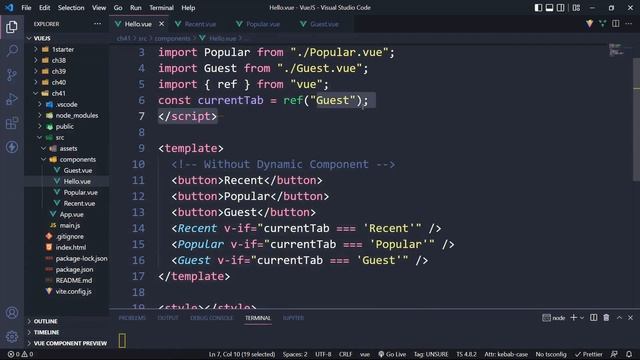Open the Selection menu
The image size is (640, 360).
tap(71, 7)
